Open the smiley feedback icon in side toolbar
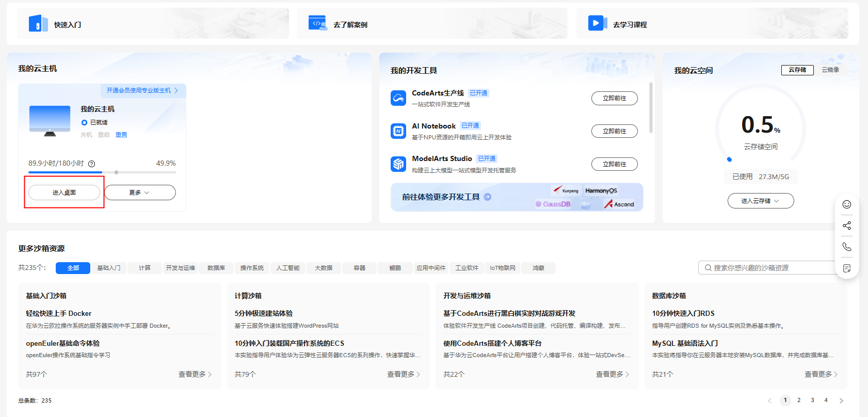This screenshot has width=868, height=417. 847,204
